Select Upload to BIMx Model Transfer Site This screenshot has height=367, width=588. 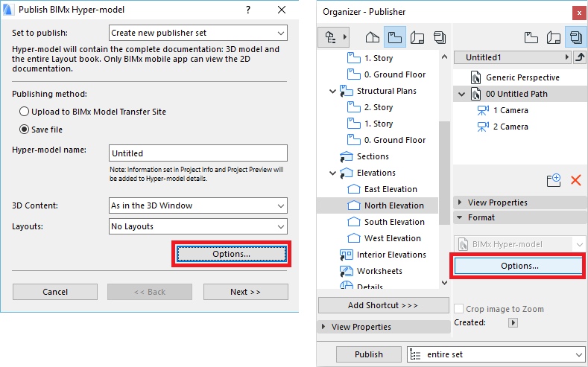[x=92, y=112]
